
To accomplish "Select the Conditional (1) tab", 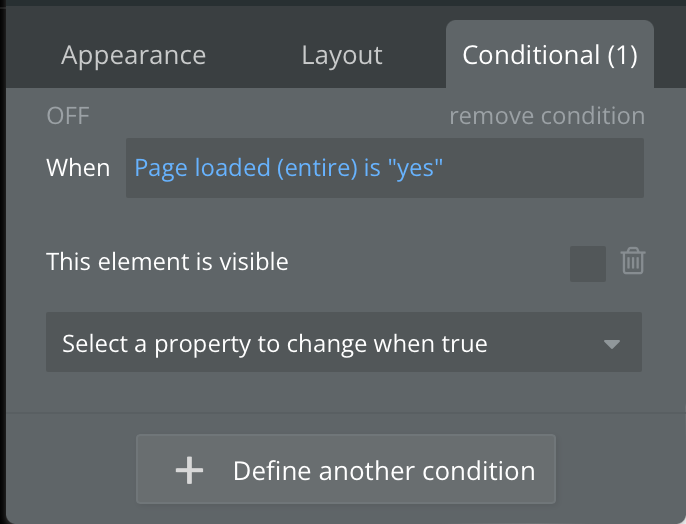I will click(549, 55).
